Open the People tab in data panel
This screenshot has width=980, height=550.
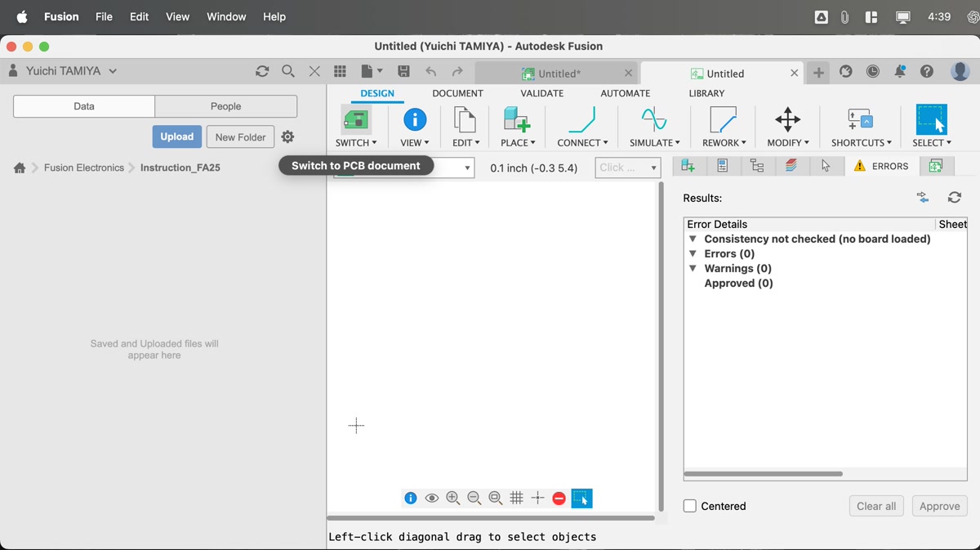click(x=225, y=106)
